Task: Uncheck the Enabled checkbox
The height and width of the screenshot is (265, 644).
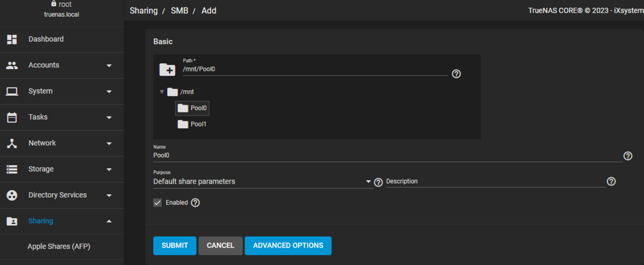Action: click(157, 203)
